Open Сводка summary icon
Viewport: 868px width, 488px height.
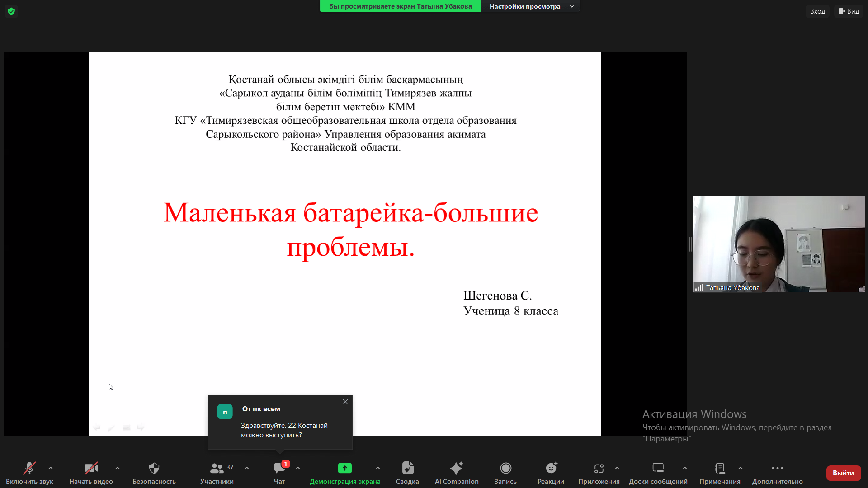[407, 468]
